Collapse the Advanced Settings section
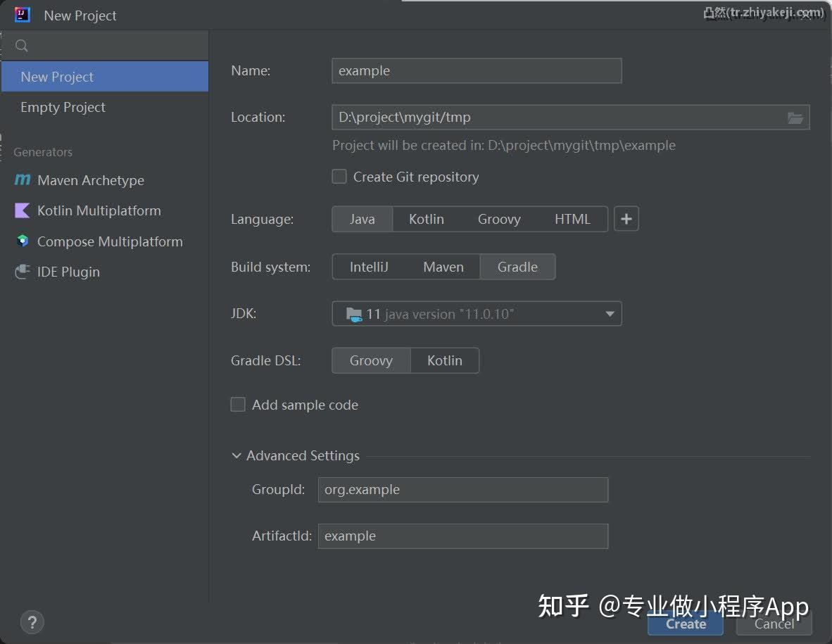 237,455
